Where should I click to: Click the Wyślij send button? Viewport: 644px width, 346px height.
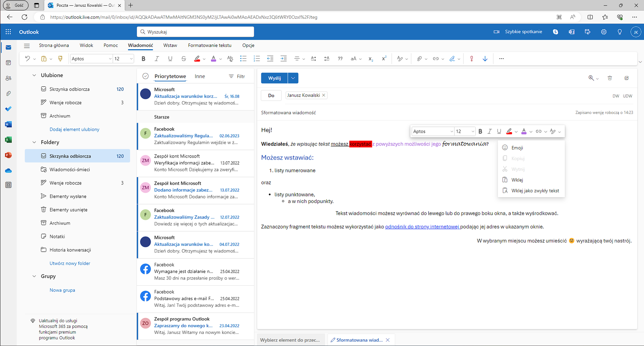click(274, 78)
